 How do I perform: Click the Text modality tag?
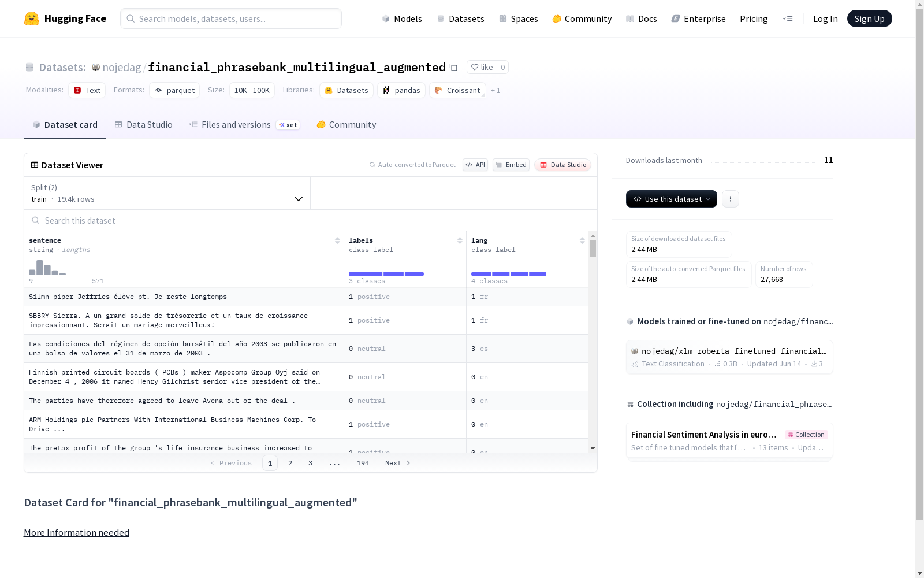pos(87,90)
